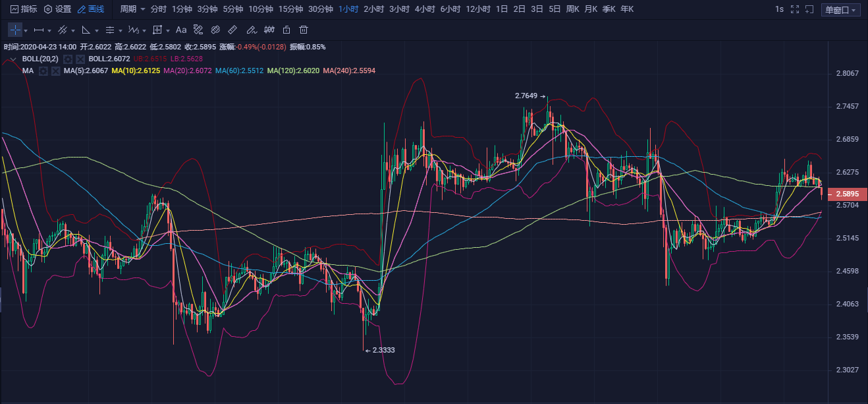Toggle the 画线 drawing tools mode
This screenshot has height=404, width=868.
point(91,9)
